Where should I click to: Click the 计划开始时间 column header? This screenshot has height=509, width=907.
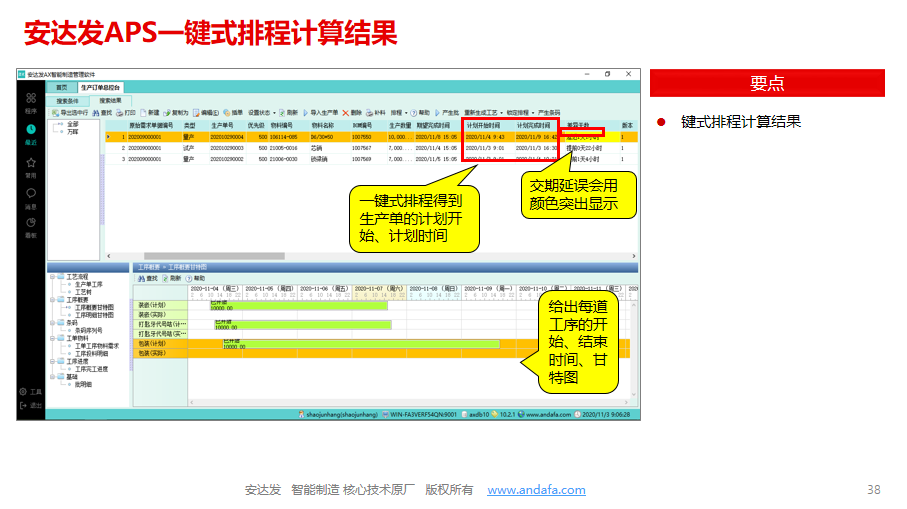pyautogui.click(x=484, y=126)
